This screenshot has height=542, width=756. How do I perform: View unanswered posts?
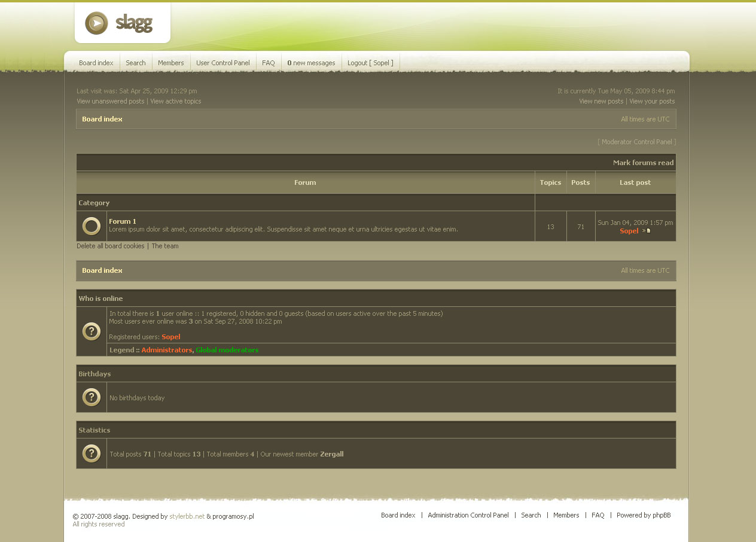[x=111, y=101]
